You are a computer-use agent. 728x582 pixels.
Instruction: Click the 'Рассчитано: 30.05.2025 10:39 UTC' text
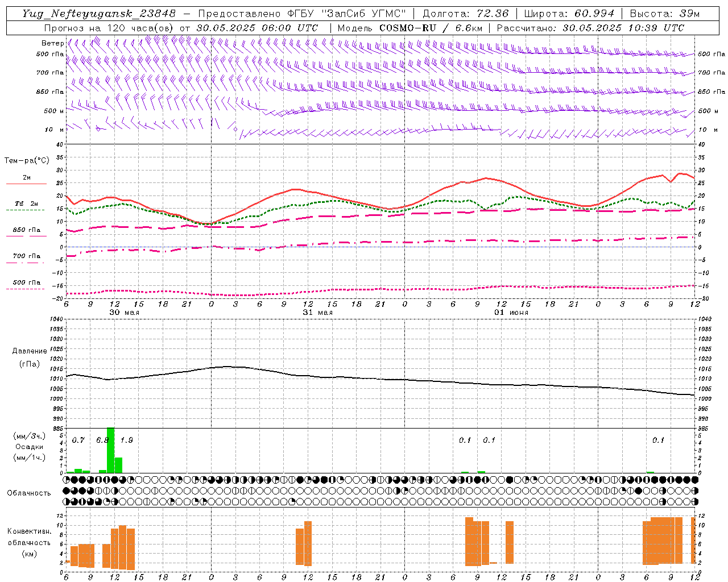pos(590,28)
